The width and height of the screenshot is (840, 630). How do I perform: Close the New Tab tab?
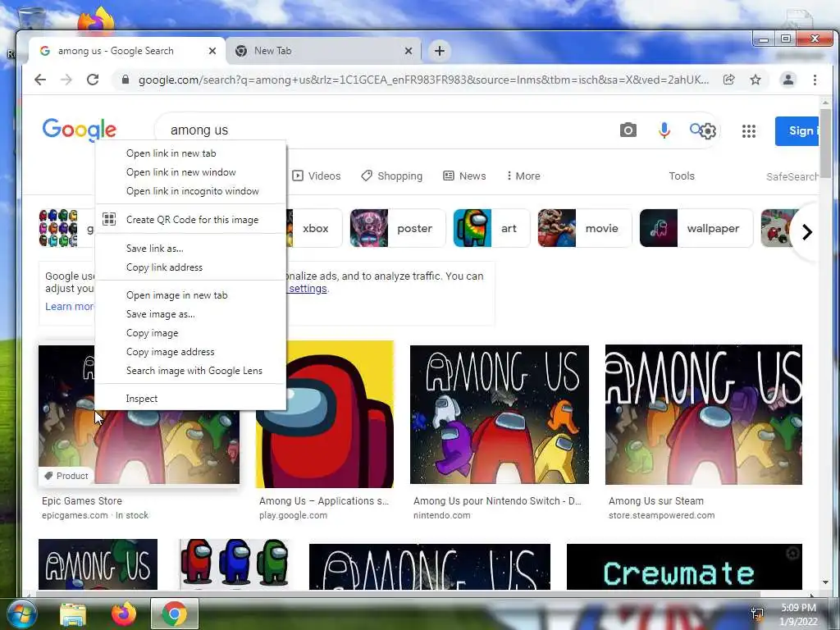point(409,51)
